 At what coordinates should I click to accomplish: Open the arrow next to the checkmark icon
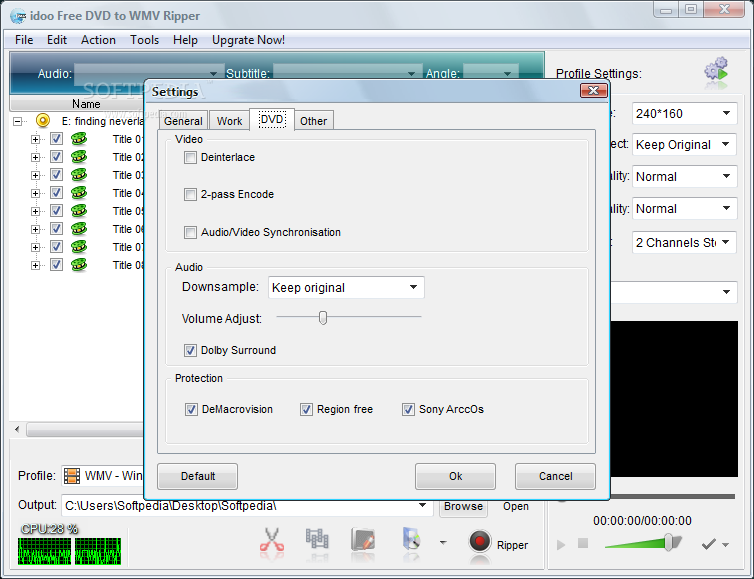[x=726, y=545]
